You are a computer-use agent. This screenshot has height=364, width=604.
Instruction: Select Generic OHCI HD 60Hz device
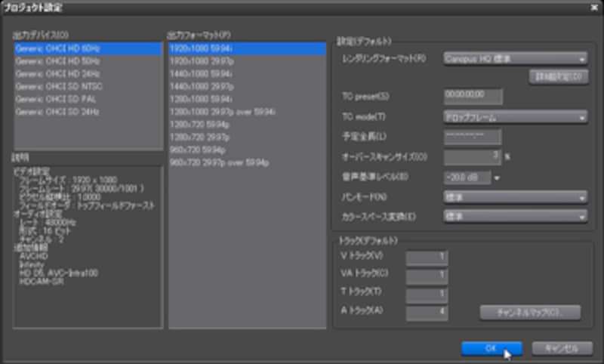pos(88,49)
